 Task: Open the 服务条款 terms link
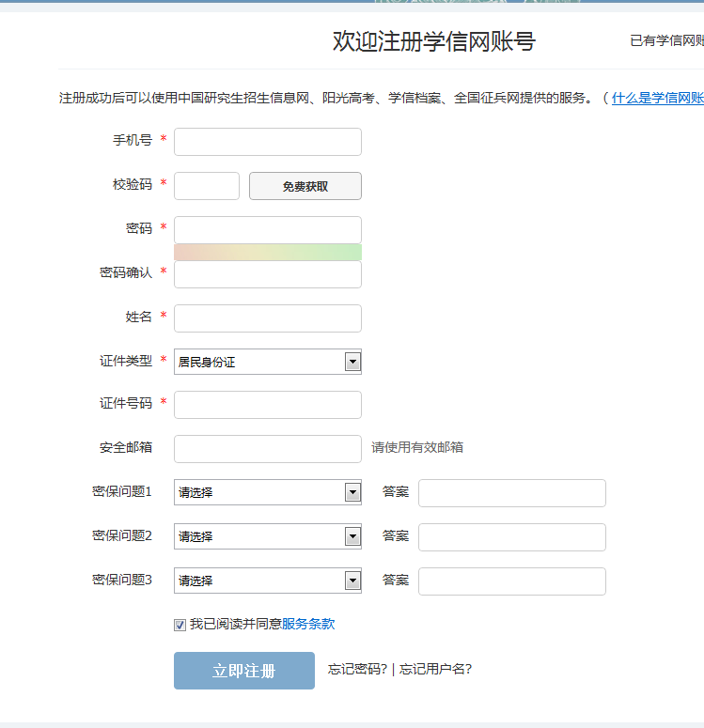pos(308,624)
